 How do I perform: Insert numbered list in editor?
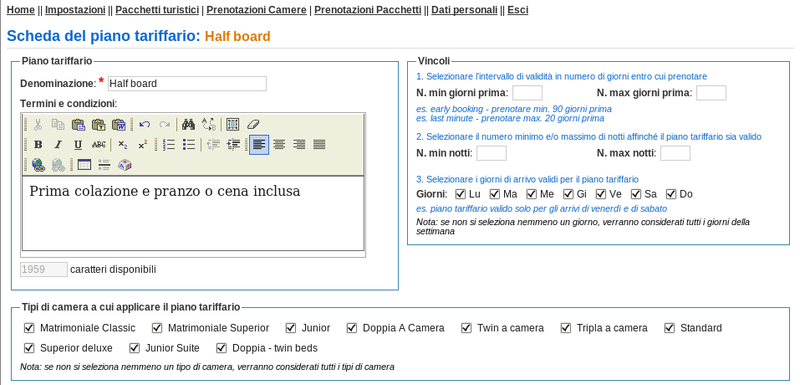pyautogui.click(x=169, y=145)
